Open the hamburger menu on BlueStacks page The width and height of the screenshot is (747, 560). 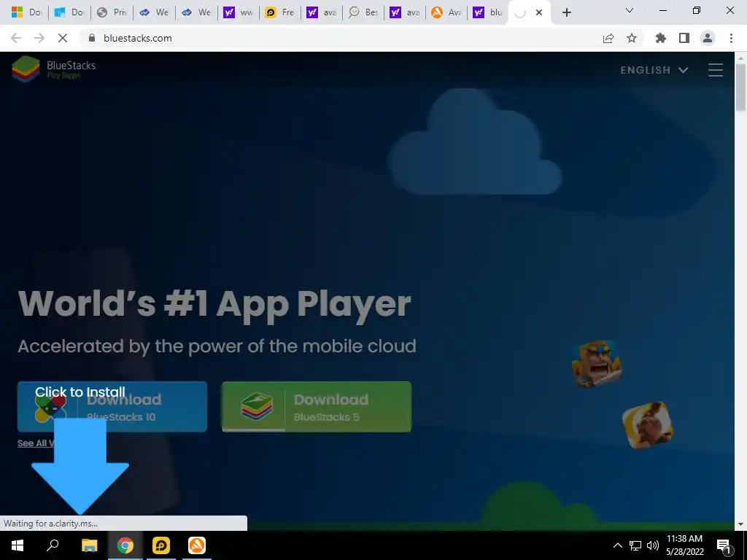(x=715, y=70)
